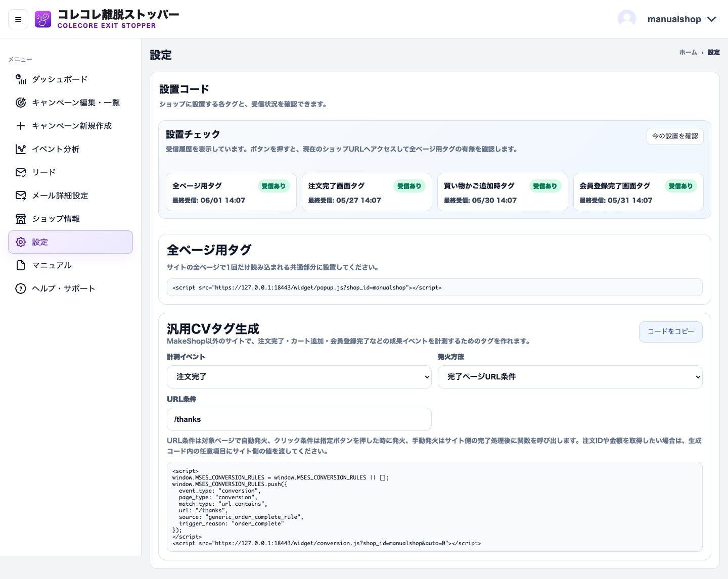Click the manualshop username text
Viewport: 728px width, 579px height.
(x=674, y=19)
